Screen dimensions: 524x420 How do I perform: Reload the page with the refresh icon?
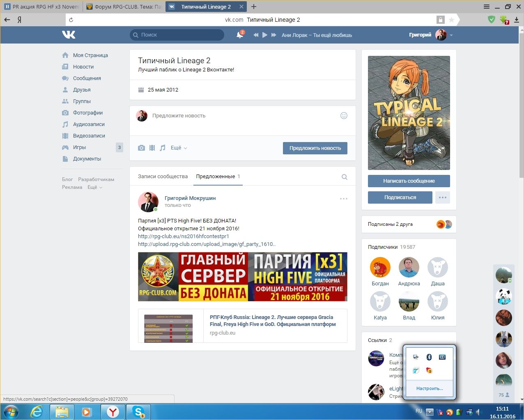(71, 20)
